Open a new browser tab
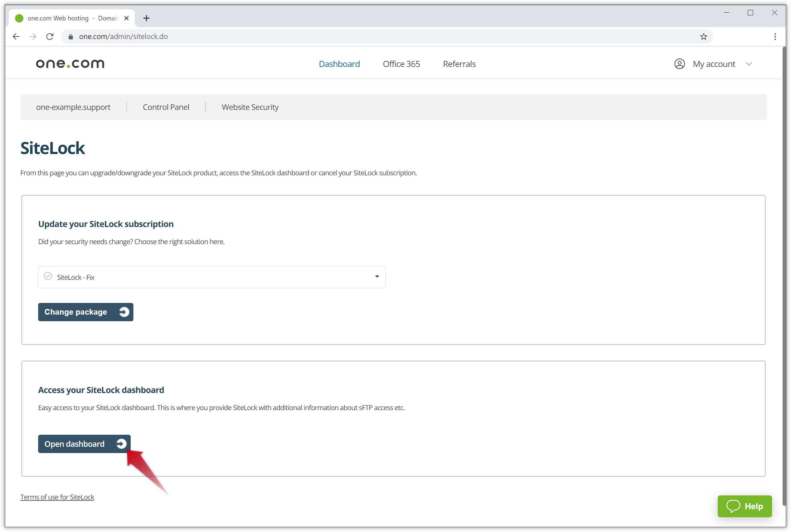The image size is (791, 532). (146, 18)
